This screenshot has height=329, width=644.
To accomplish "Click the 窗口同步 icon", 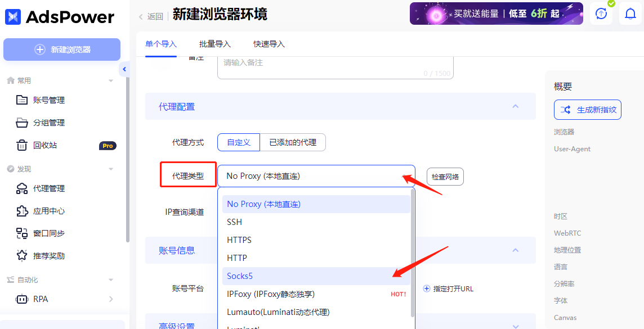I will tap(22, 233).
